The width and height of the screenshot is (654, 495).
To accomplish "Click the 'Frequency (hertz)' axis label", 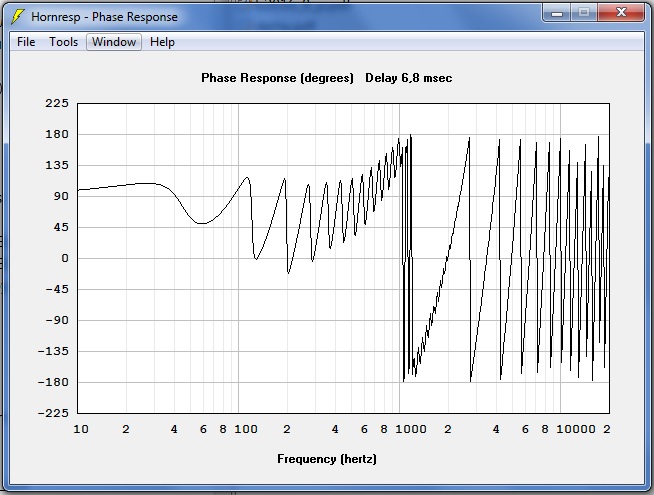I will coord(327,459).
